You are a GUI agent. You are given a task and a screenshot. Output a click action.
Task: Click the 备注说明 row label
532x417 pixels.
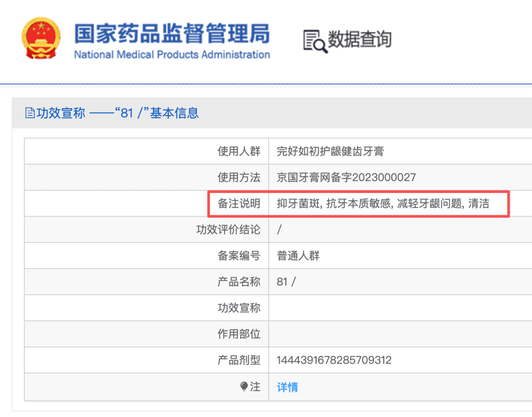click(239, 203)
